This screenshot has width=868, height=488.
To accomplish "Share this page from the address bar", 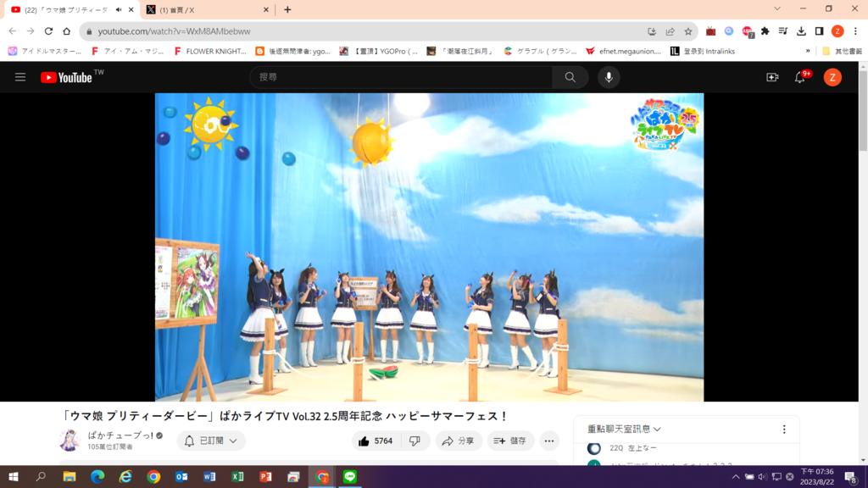I will click(x=670, y=31).
